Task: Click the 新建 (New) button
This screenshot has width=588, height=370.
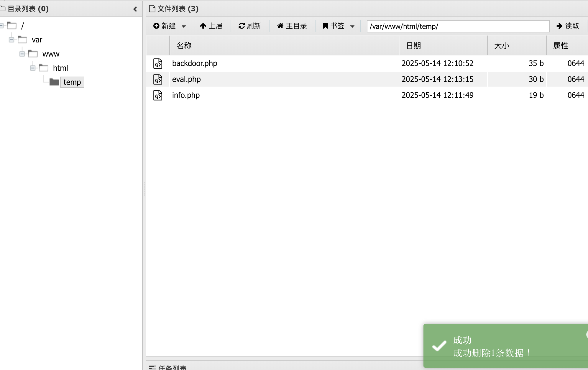Action: point(165,26)
